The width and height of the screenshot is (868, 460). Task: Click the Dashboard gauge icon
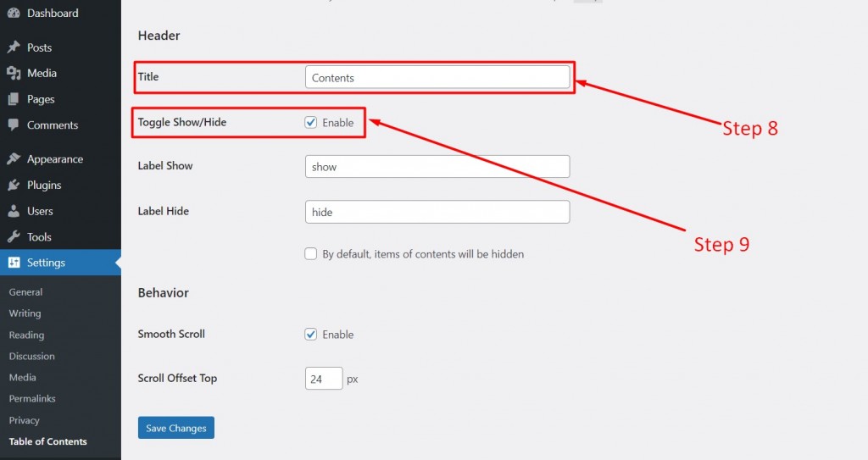tap(14, 13)
